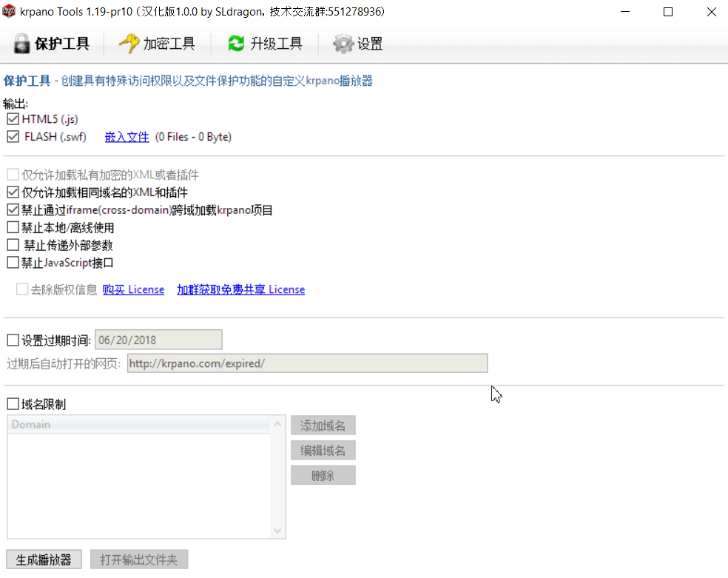Click the krpano logo in the title bar
The image size is (728, 578).
10,11
